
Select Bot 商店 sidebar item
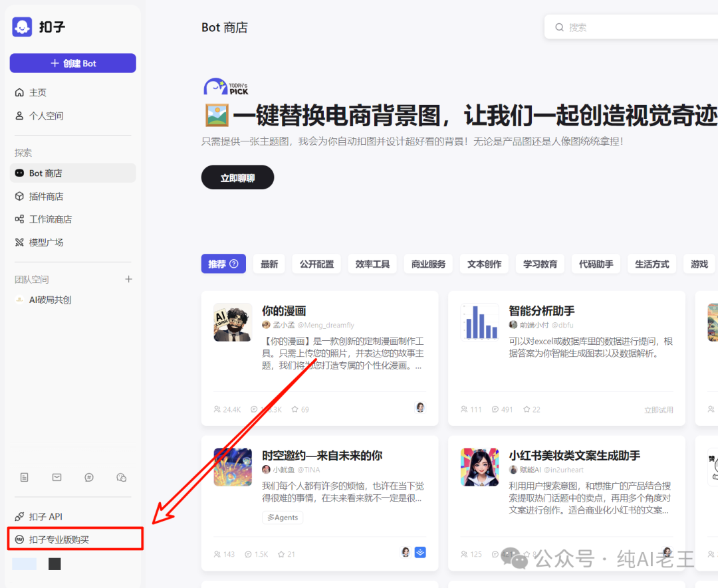[73, 173]
